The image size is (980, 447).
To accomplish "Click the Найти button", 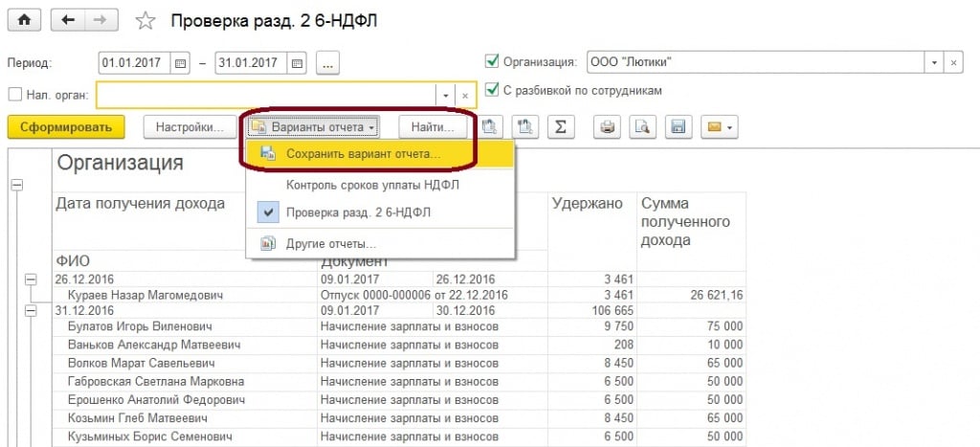I will pyautogui.click(x=433, y=126).
